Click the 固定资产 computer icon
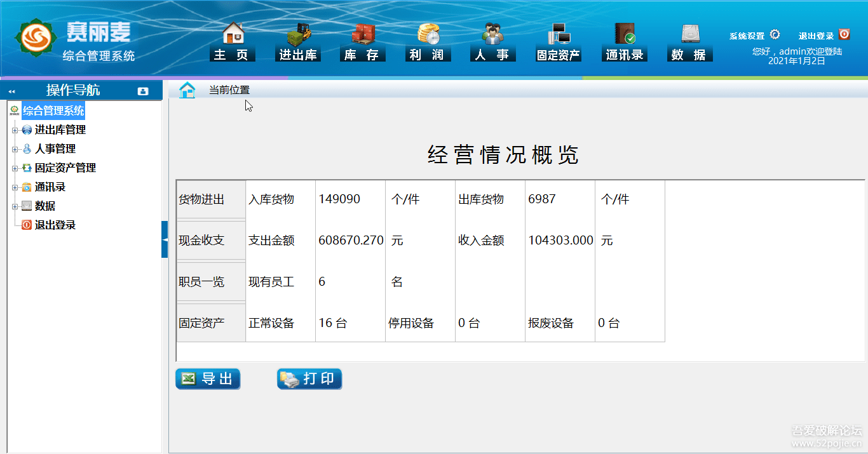The height and width of the screenshot is (454, 868). [x=559, y=34]
